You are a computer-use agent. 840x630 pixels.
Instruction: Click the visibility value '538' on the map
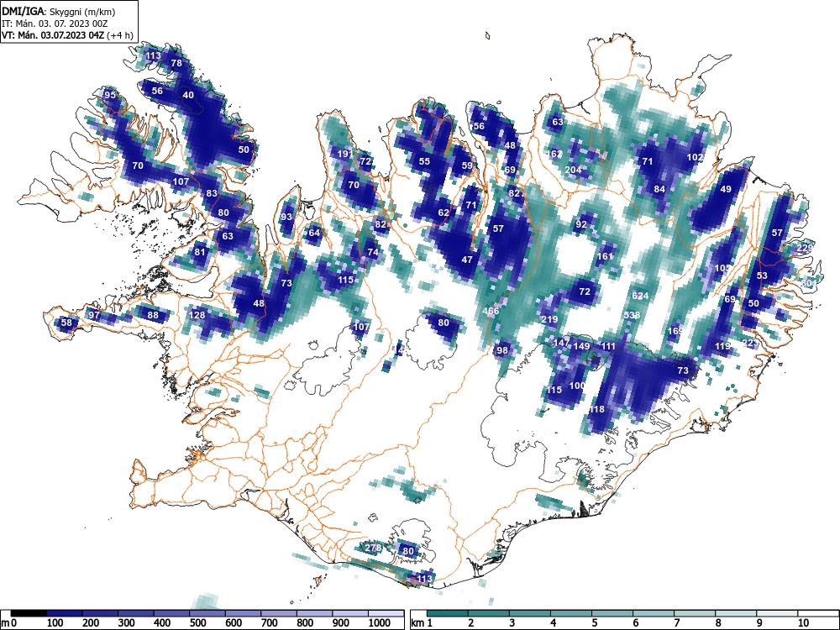click(633, 315)
